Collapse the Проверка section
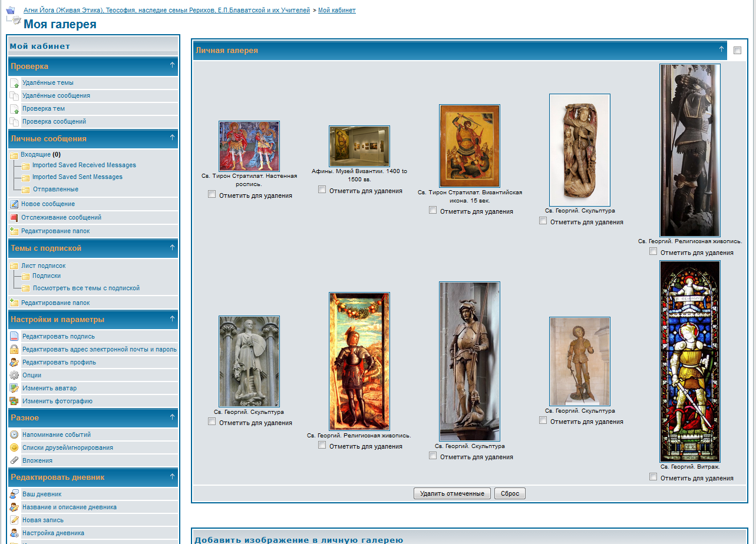 click(172, 65)
